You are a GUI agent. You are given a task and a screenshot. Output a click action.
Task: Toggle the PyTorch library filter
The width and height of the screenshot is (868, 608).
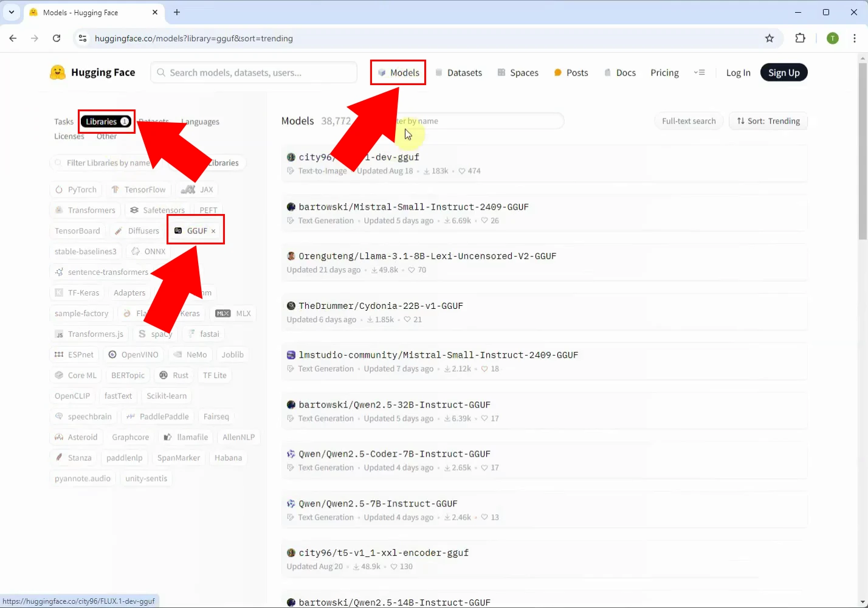click(x=76, y=190)
